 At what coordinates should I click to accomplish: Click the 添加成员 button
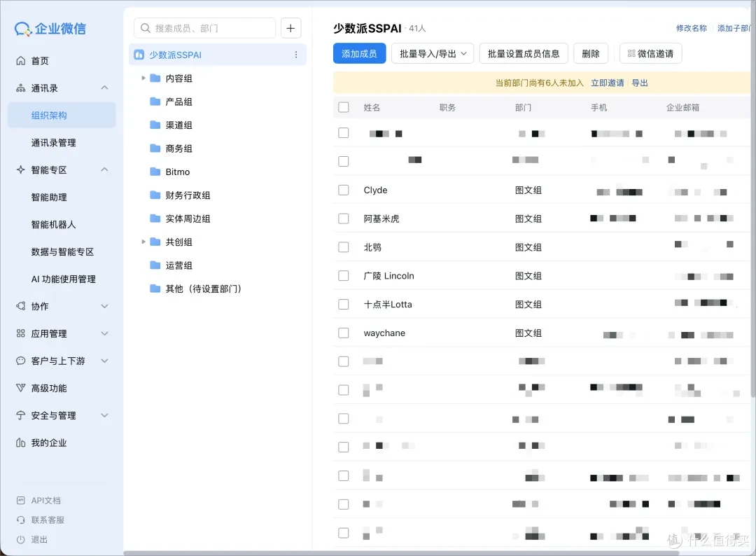pos(359,53)
